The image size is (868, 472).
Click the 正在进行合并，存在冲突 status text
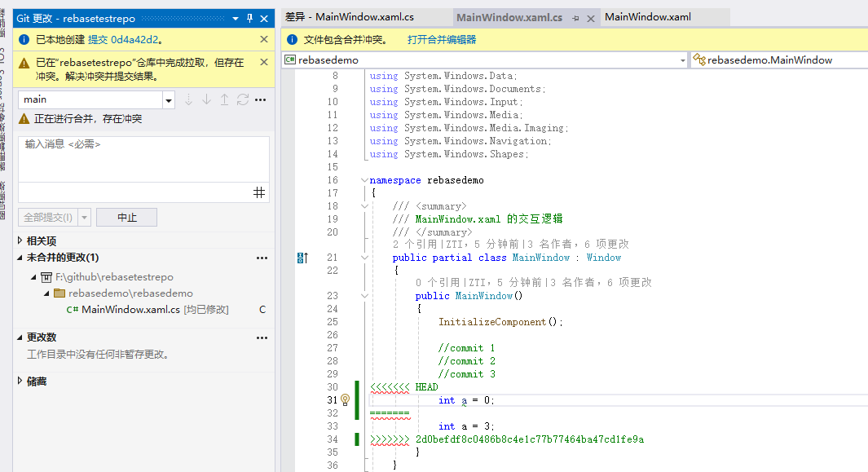tap(88, 118)
